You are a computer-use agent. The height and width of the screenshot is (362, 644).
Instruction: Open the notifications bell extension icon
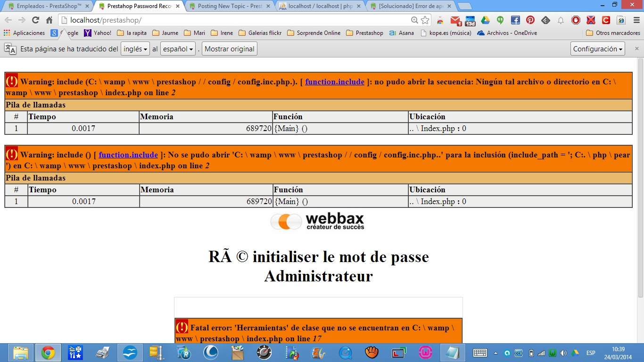[561, 20]
